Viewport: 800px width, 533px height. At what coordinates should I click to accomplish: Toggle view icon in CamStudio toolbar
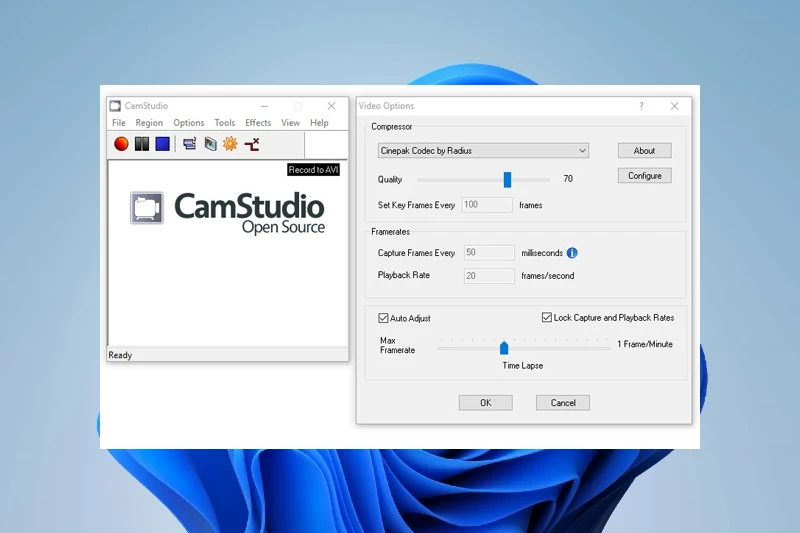click(190, 144)
